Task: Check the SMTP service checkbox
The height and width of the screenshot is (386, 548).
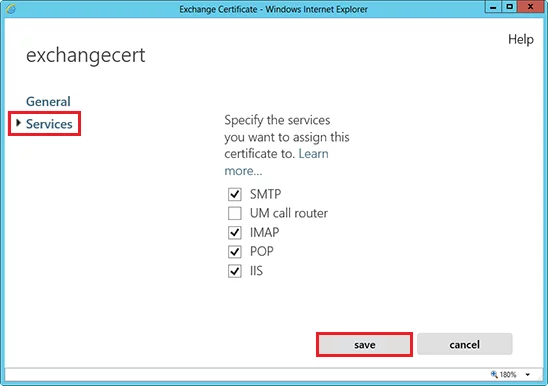Action: (x=235, y=194)
